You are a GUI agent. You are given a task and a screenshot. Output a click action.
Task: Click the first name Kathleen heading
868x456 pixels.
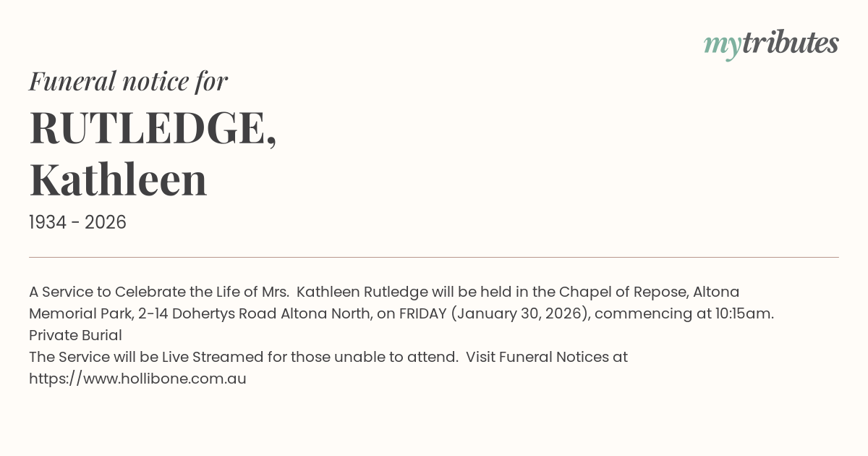click(118, 180)
